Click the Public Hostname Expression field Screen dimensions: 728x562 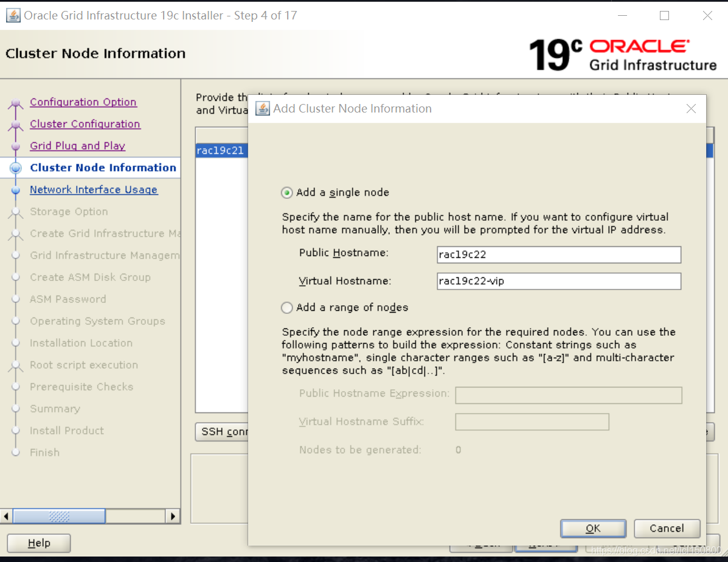(x=568, y=395)
